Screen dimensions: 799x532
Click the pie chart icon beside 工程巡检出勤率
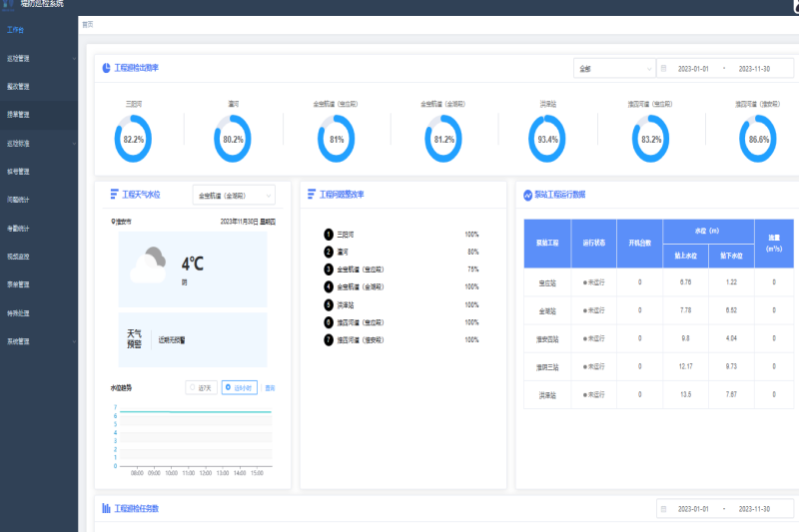[106, 68]
